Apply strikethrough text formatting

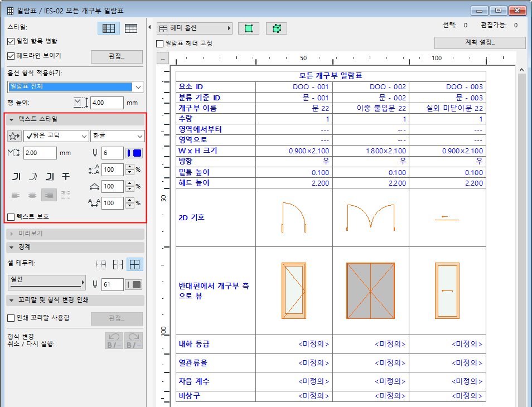(66, 177)
